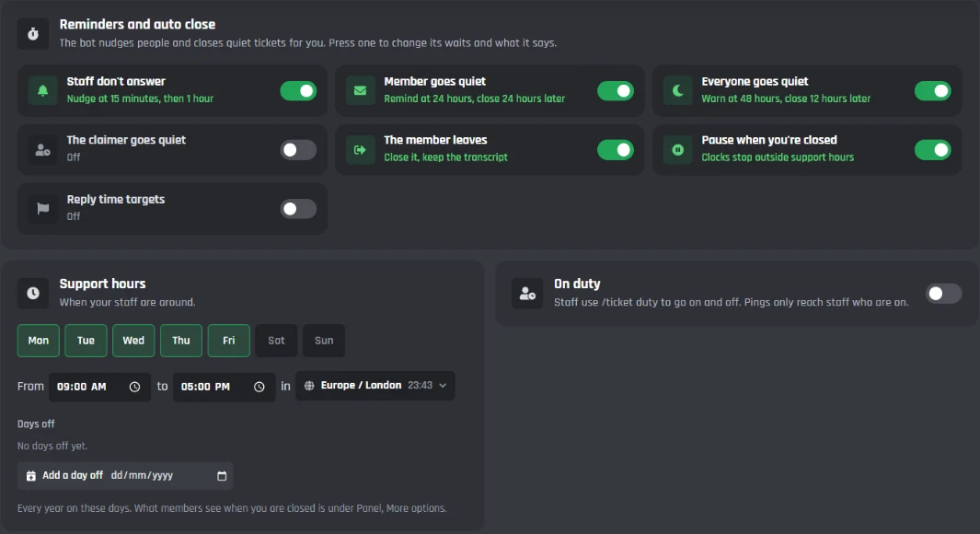
Task: Click the clock icon in the From time field
Action: pyautogui.click(x=134, y=387)
